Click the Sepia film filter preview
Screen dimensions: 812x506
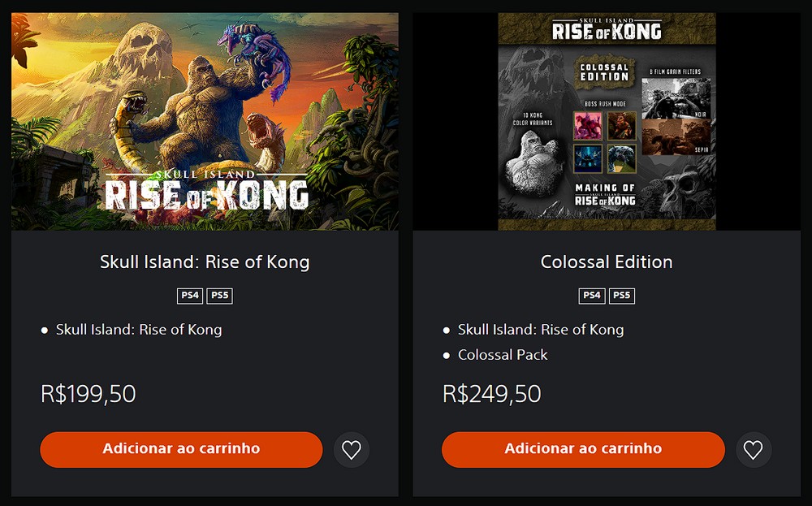tap(676, 136)
